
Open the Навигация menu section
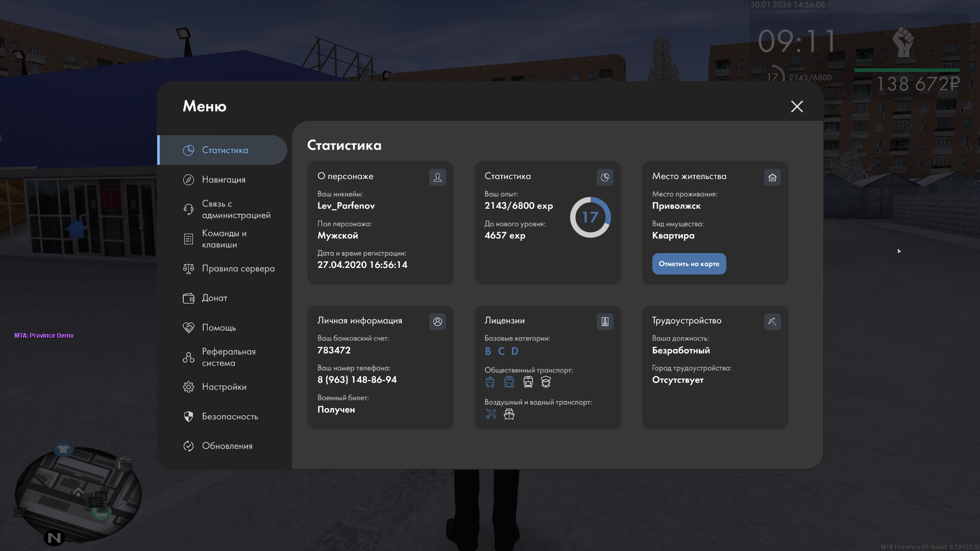pos(224,180)
